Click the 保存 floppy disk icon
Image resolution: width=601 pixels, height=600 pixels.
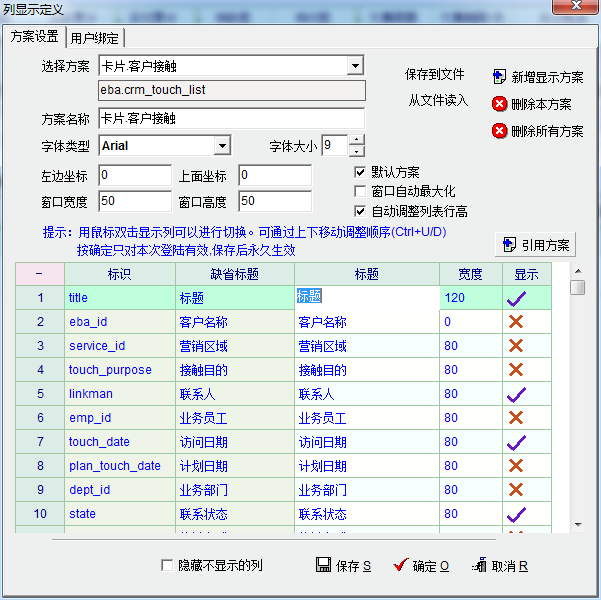pos(323,565)
